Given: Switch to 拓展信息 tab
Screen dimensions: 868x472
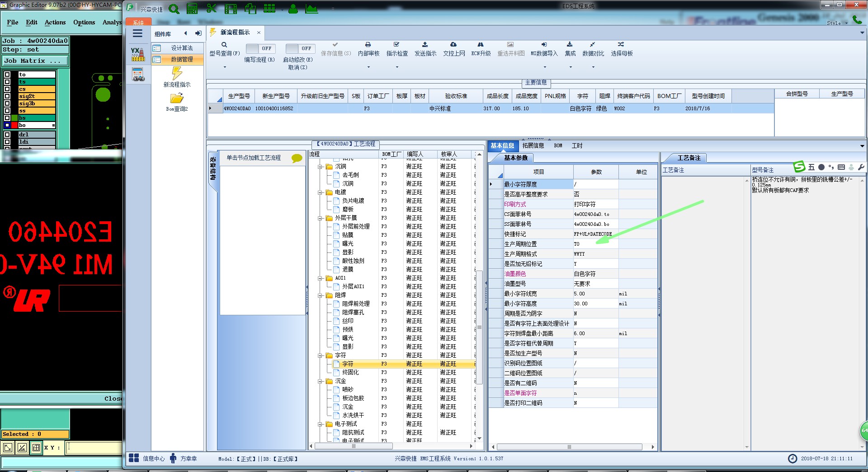Looking at the screenshot, I should tap(533, 145).
